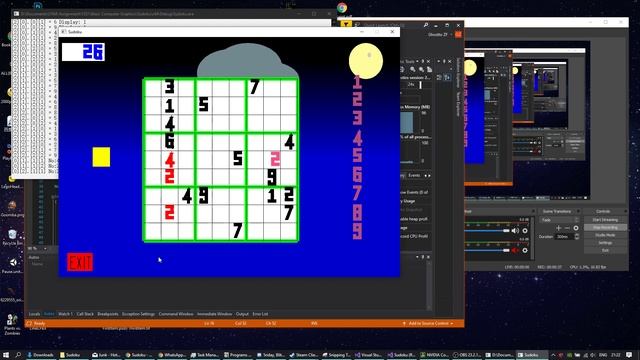Enable Studio Mode in OBS
This screenshot has width=640, height=360.
tap(605, 235)
